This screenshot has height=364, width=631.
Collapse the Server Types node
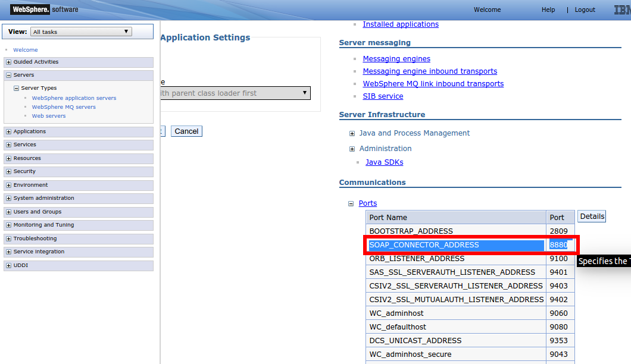click(x=16, y=88)
